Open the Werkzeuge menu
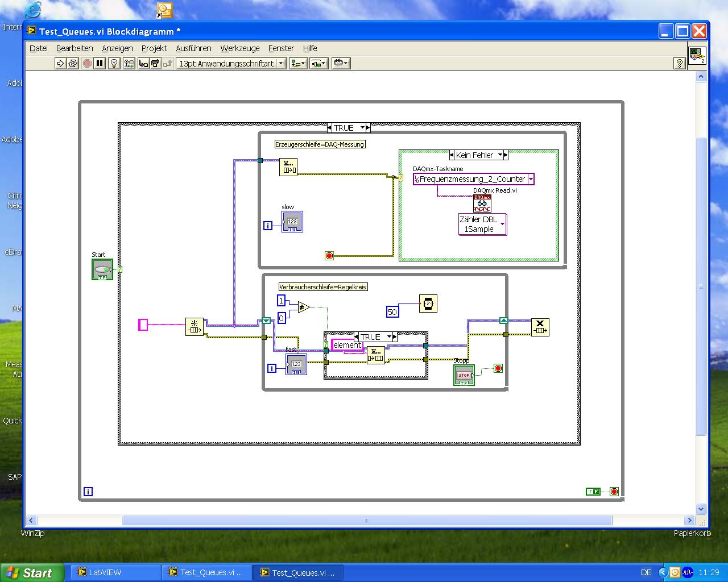 pos(240,48)
